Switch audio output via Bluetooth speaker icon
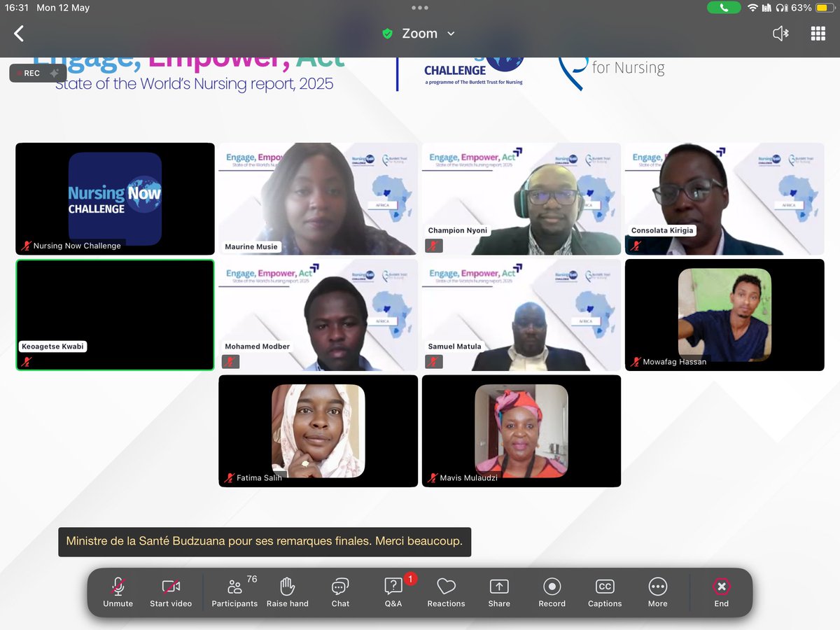Viewport: 840px width, 630px height. tap(781, 33)
